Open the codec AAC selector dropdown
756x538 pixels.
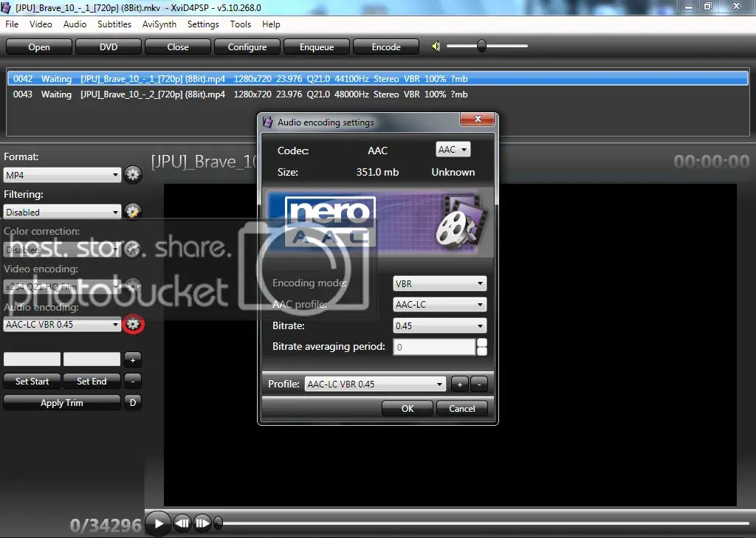(x=453, y=149)
